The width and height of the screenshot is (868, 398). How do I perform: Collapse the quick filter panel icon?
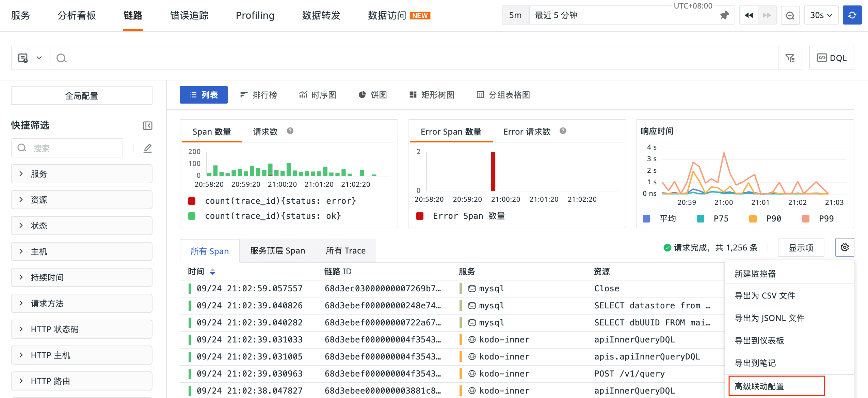click(147, 125)
